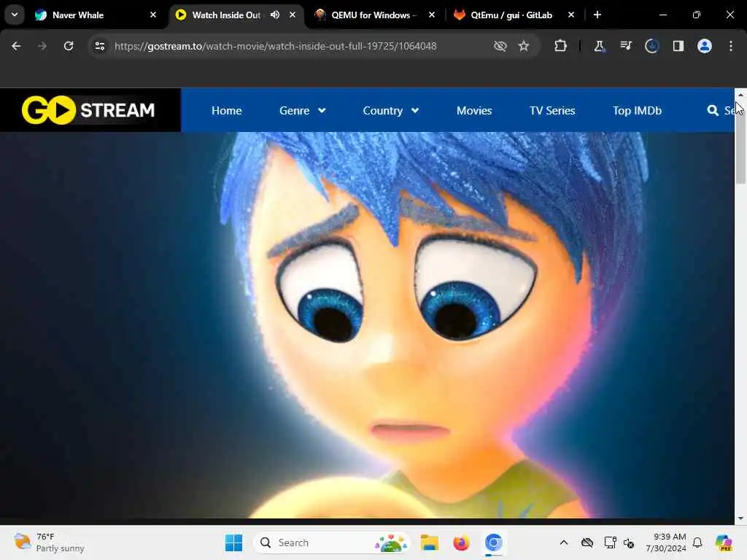Expand the Genre dropdown menu
This screenshot has width=747, height=560.
tap(303, 111)
